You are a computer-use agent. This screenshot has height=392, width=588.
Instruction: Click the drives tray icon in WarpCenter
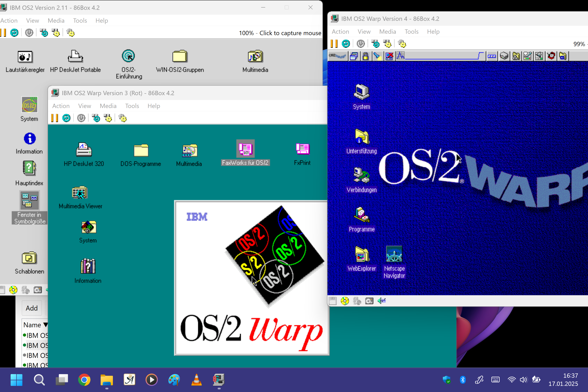[x=504, y=56]
